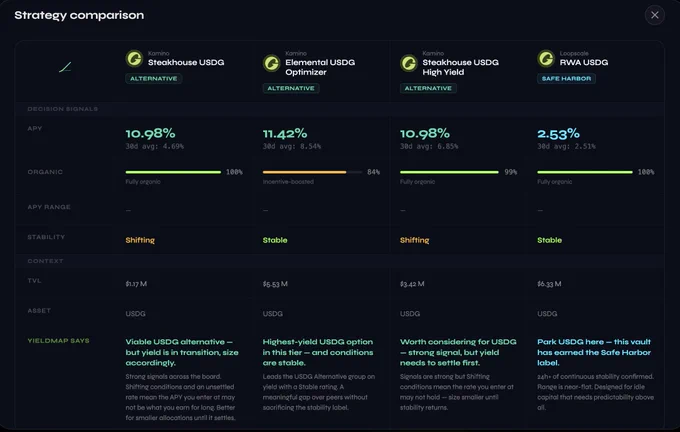Image resolution: width=680 pixels, height=432 pixels.
Task: Click 'Park USDG here' verdict heading
Action: 594,352
